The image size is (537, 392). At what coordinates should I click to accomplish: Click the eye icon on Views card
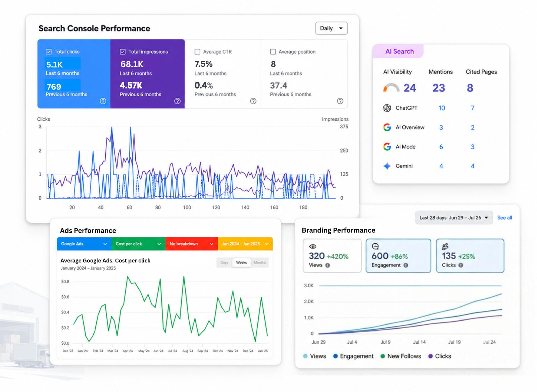pos(313,246)
